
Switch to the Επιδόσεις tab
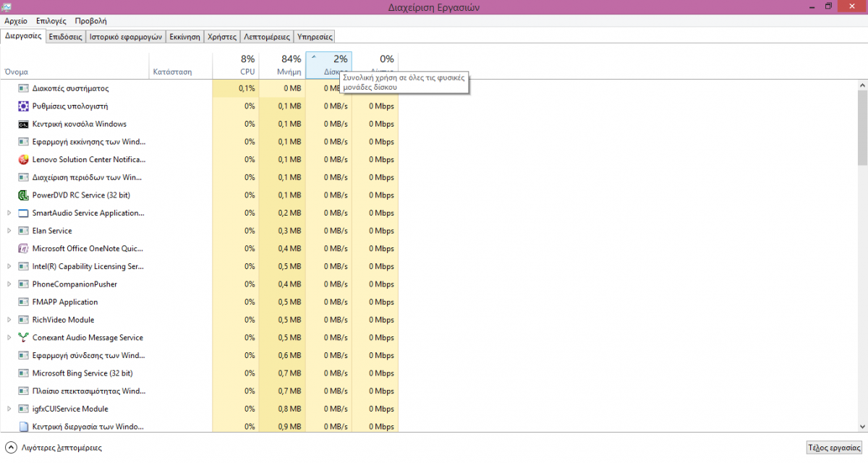coord(66,36)
